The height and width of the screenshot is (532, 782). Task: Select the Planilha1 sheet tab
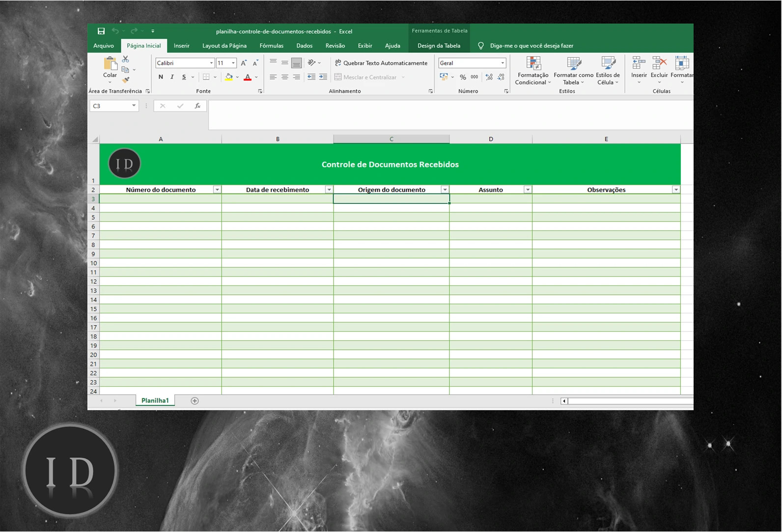tap(155, 401)
